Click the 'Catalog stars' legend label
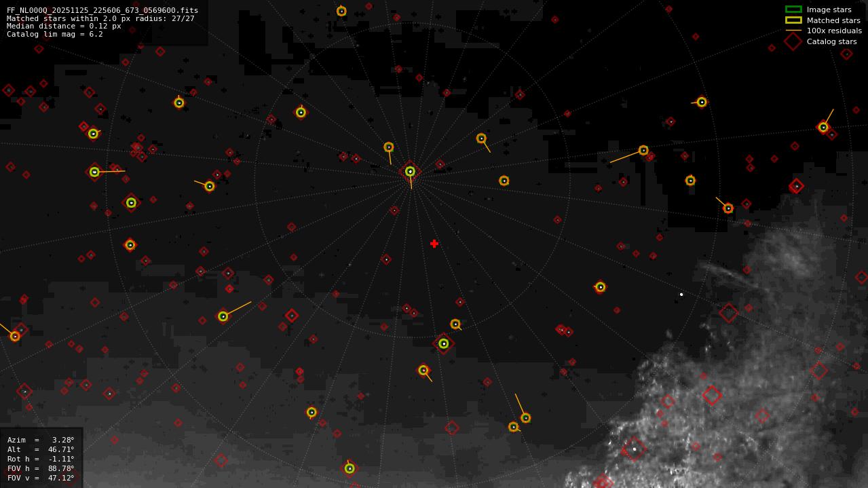 (x=832, y=41)
